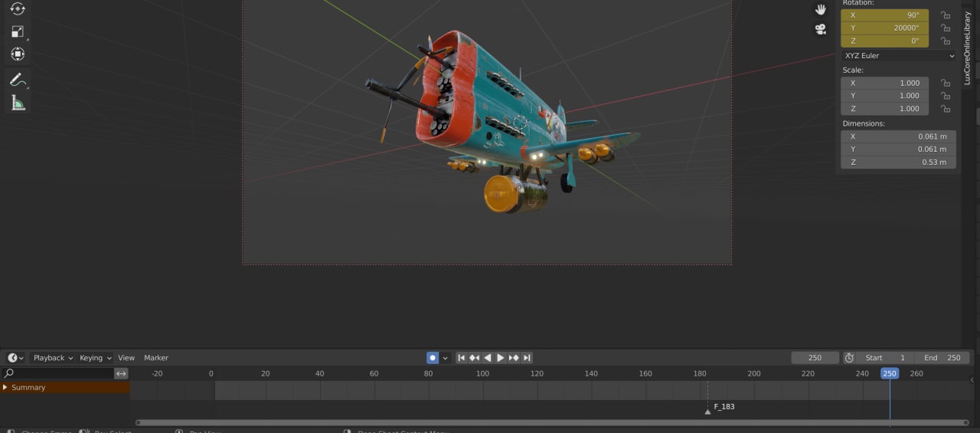Lock the Rotation Y value

tap(946, 28)
